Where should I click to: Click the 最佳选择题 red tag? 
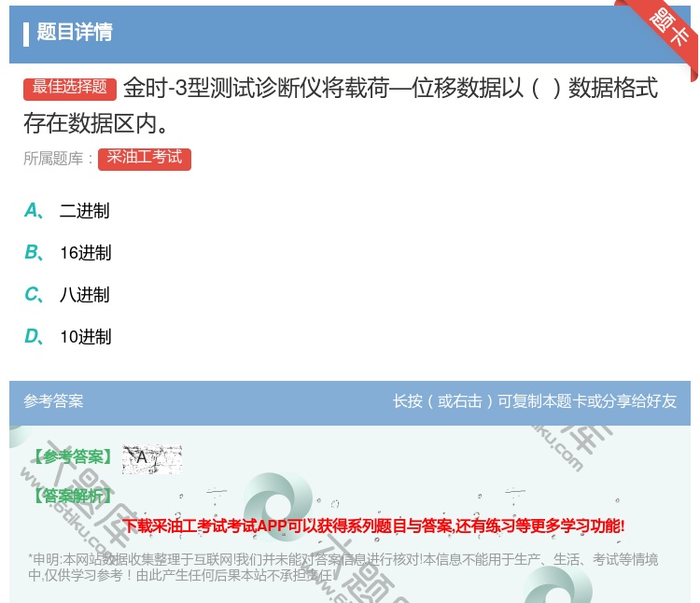click(x=70, y=88)
